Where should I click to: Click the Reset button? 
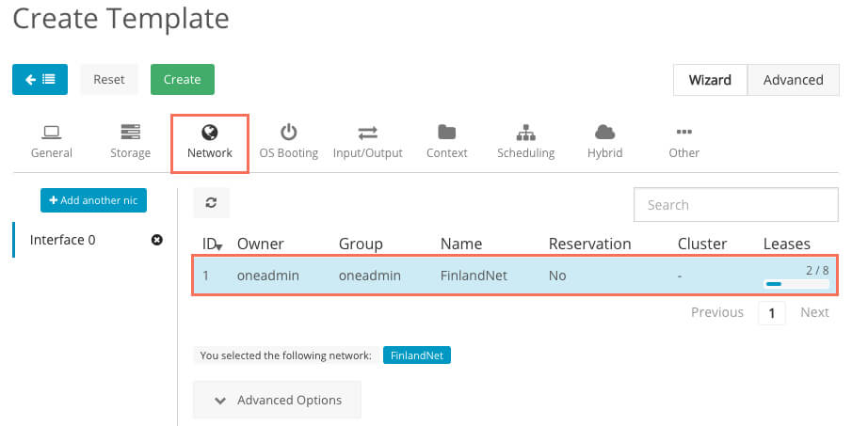pos(109,80)
